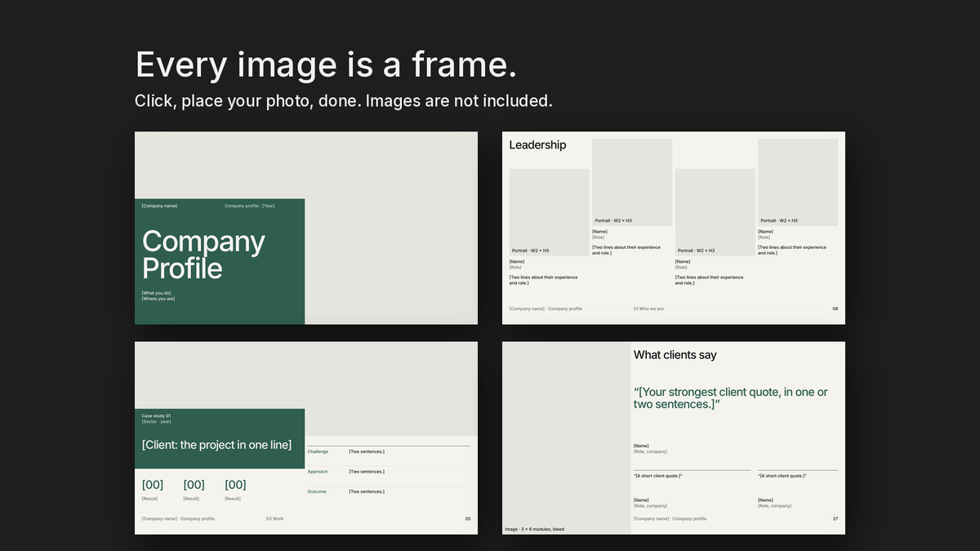This screenshot has height=551, width=980.
Task: Click page number "20" on case study slide
Action: click(468, 519)
